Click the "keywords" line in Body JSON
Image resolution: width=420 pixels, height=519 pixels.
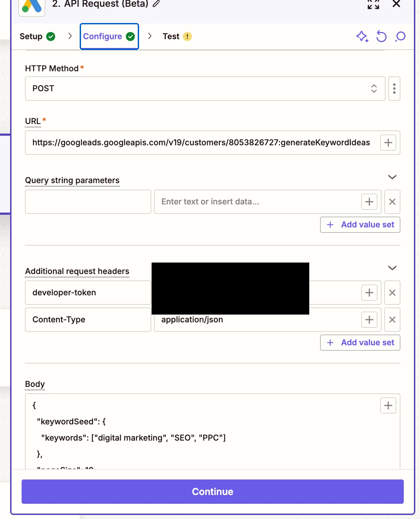(133, 438)
